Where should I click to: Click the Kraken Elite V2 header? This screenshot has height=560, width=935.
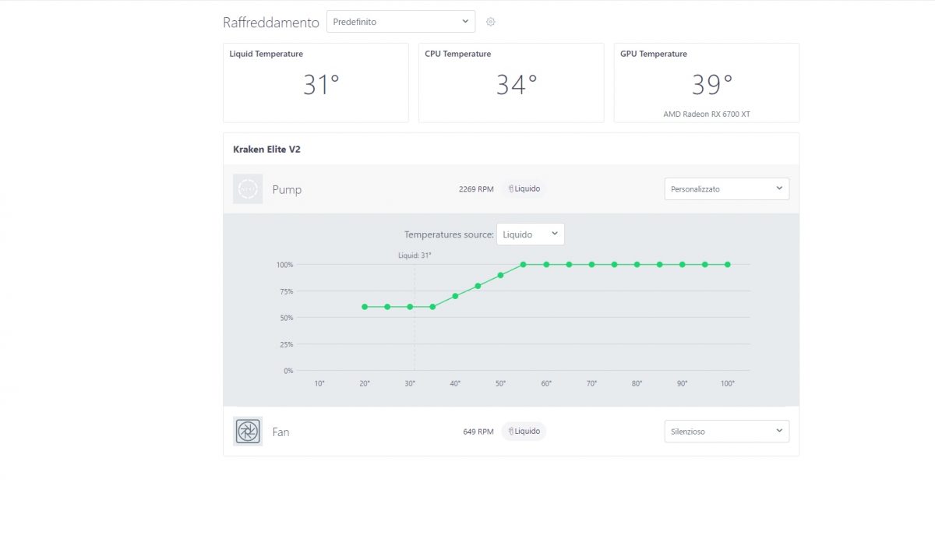coord(266,149)
